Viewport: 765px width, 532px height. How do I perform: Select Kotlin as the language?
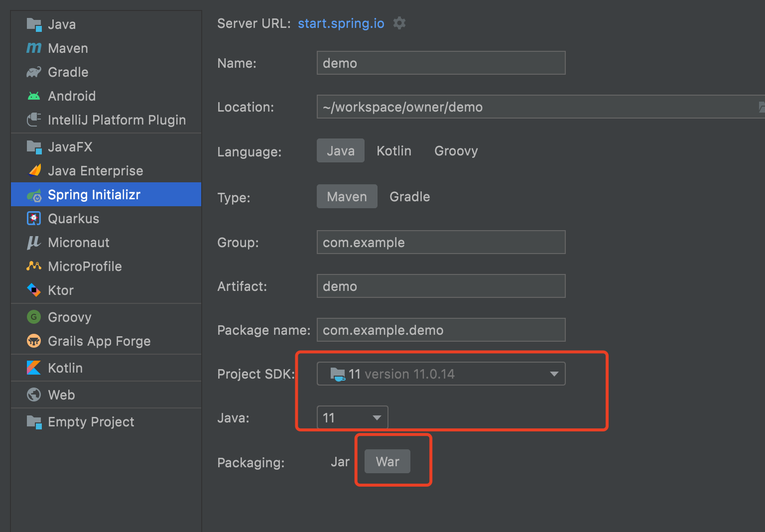click(394, 151)
